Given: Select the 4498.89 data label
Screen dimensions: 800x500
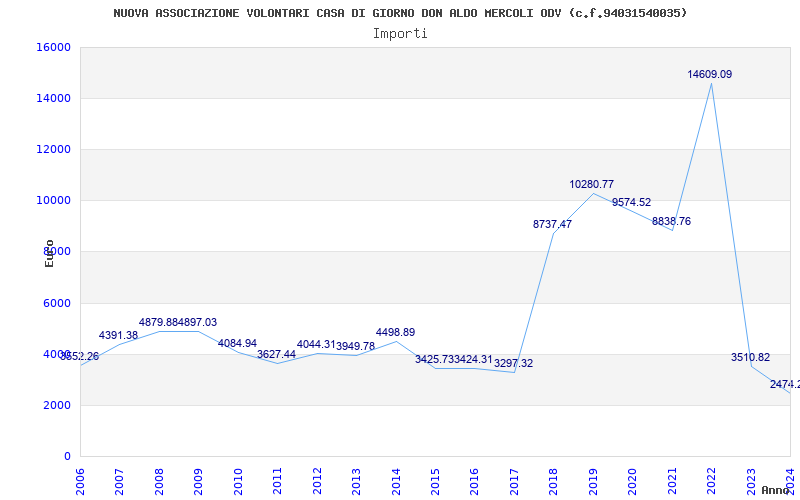Looking at the screenshot, I should (x=395, y=332).
